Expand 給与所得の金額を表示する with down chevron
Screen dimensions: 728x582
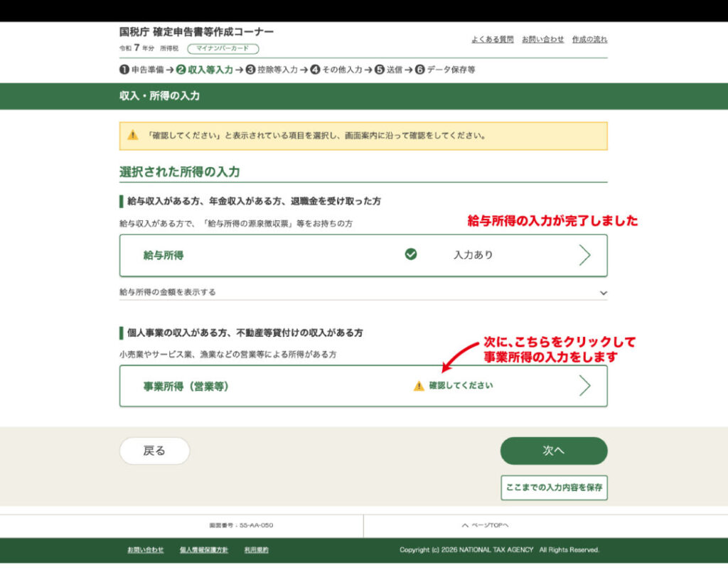click(603, 293)
